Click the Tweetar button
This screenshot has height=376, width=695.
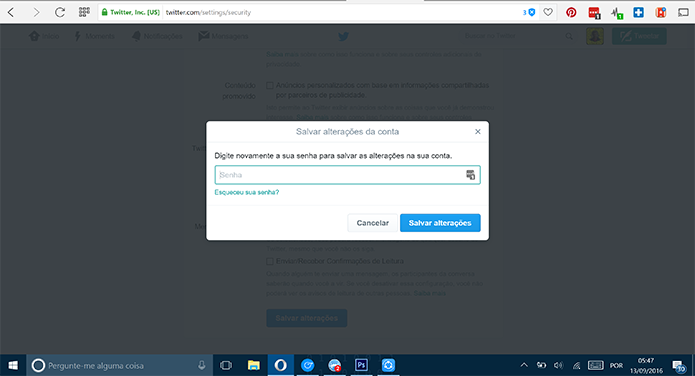click(639, 36)
